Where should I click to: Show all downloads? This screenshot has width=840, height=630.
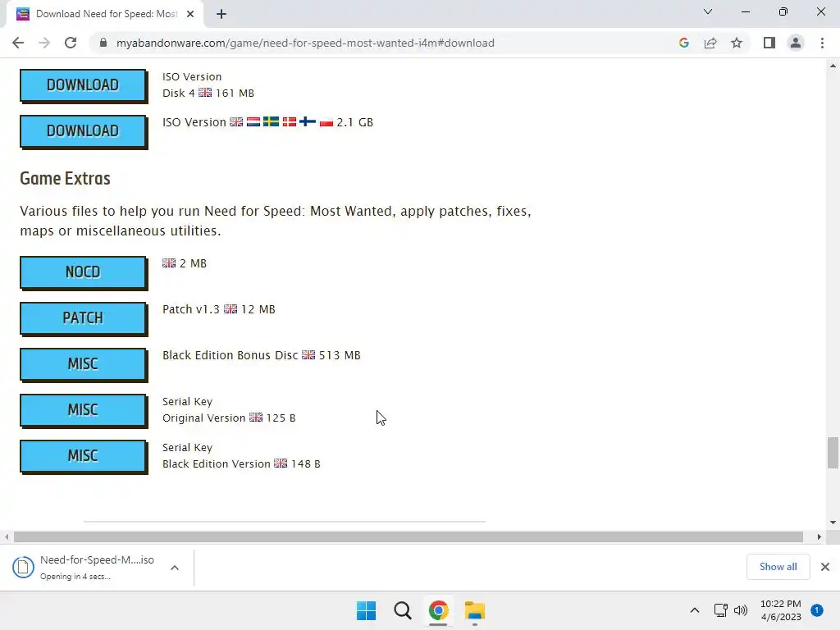click(778, 567)
